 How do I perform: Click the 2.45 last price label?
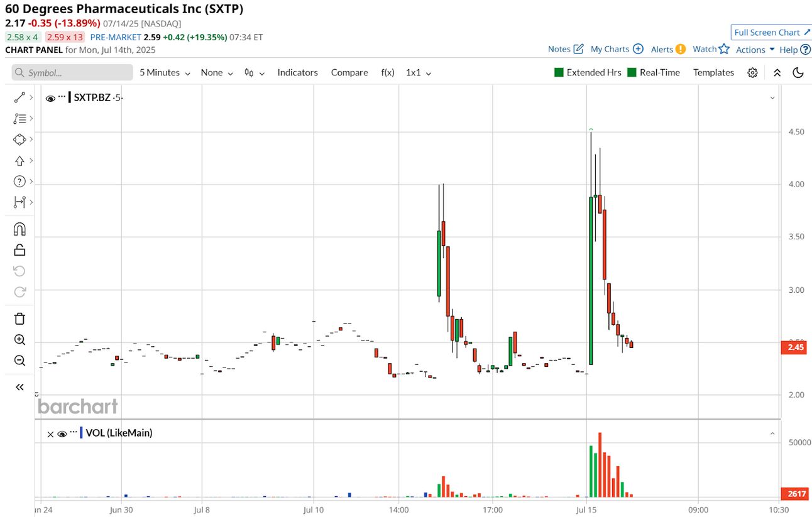[x=794, y=347]
